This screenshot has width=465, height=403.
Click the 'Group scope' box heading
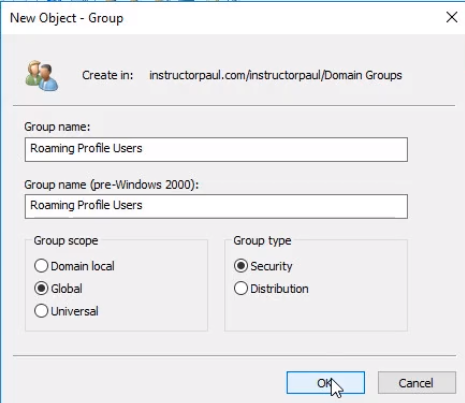(x=66, y=241)
